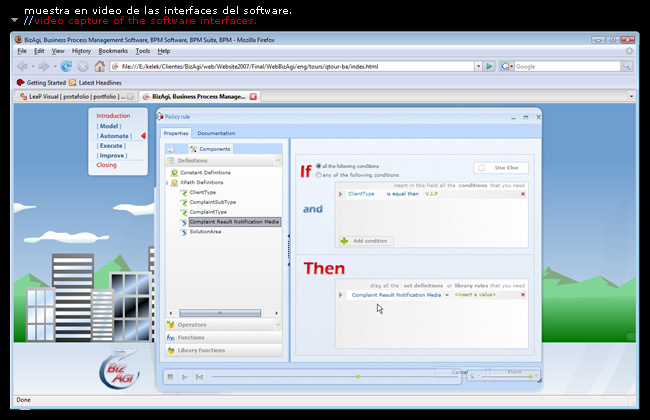This screenshot has width=650, height=420.
Task: Click the Firefox home icon
Action: (100, 66)
